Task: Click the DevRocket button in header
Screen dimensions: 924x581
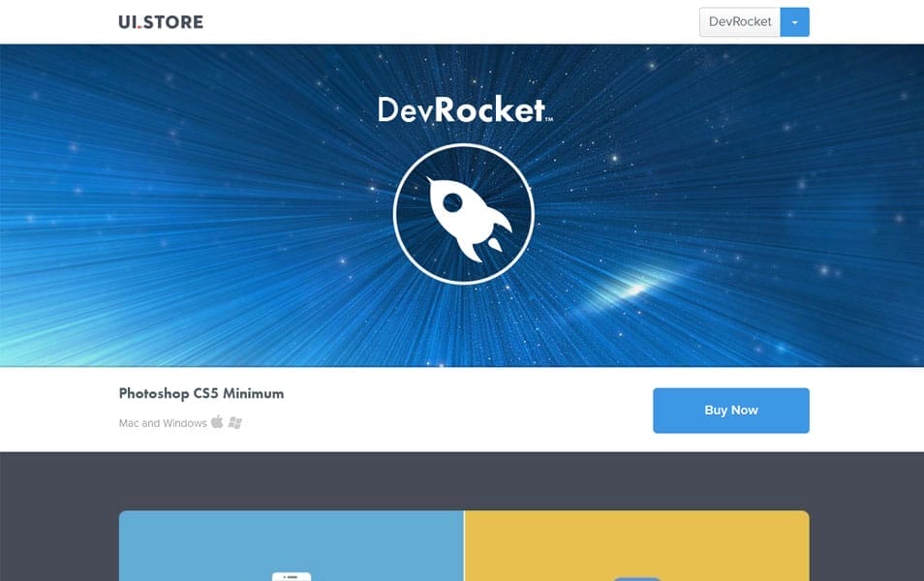Action: (740, 22)
